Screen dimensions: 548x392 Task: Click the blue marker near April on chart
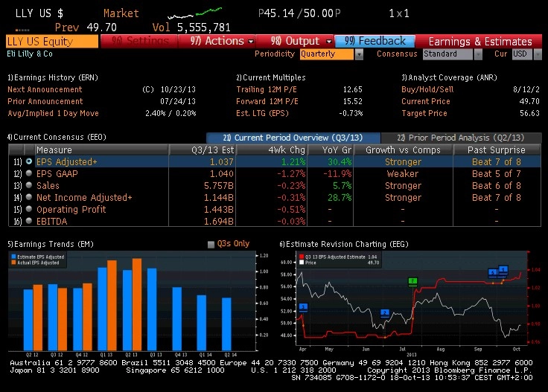(303, 307)
